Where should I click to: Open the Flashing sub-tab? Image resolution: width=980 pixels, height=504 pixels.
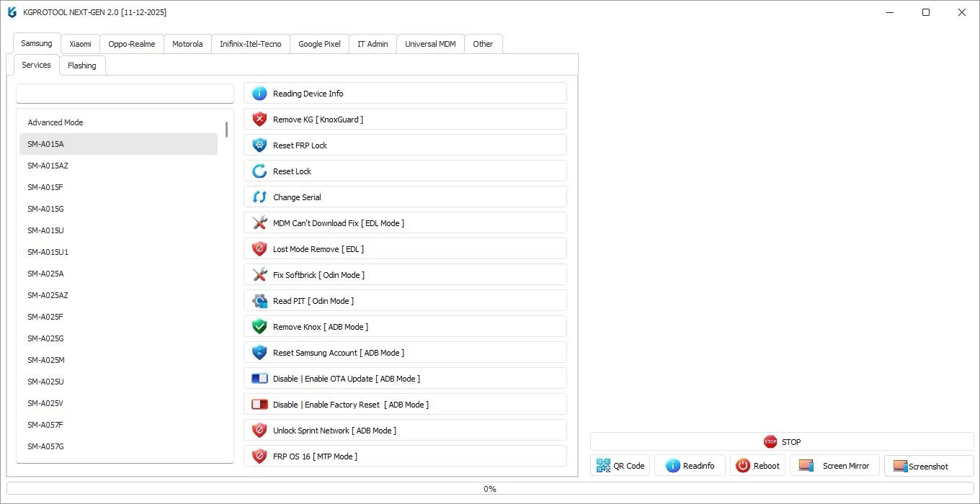pos(82,66)
